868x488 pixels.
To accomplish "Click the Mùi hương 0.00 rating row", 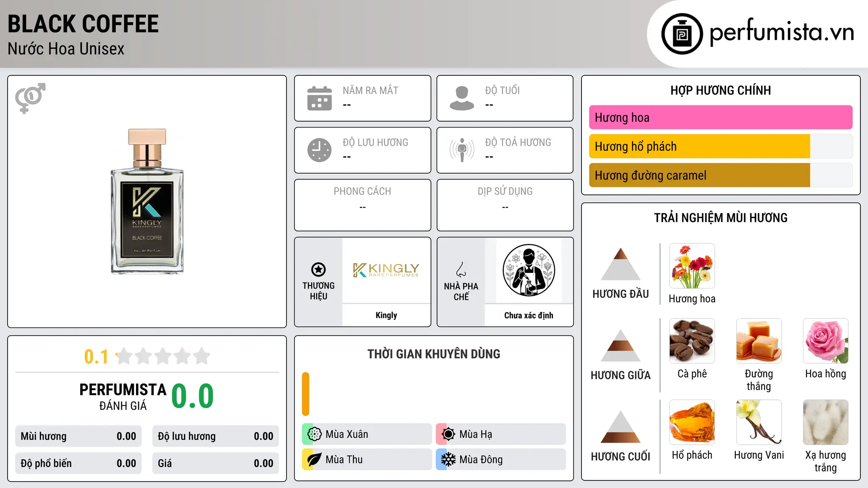I will 78,436.
